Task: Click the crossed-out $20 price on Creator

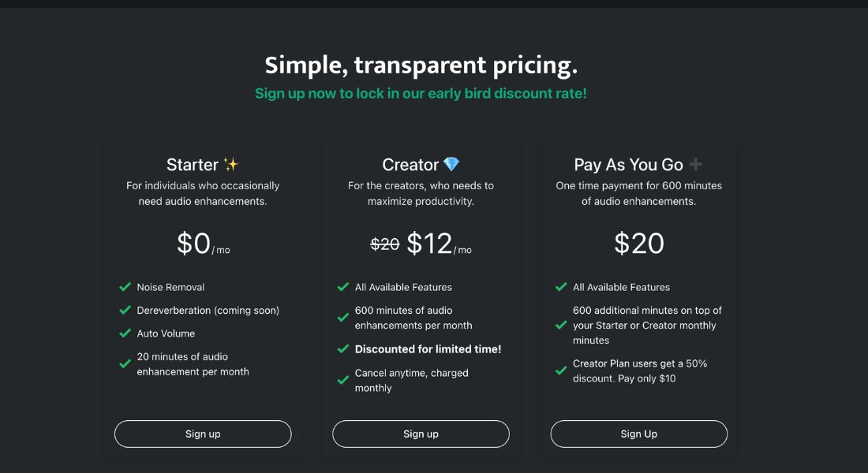Action: tap(385, 244)
